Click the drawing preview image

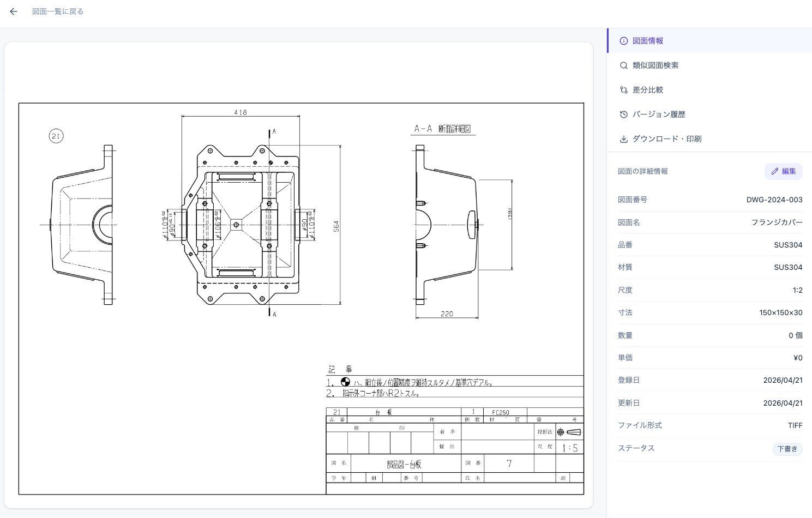301,299
